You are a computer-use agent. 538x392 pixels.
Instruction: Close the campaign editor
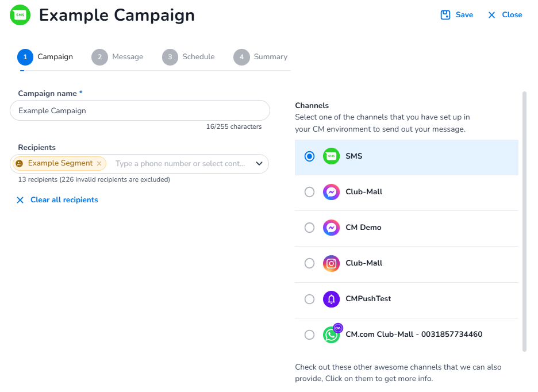pos(505,15)
